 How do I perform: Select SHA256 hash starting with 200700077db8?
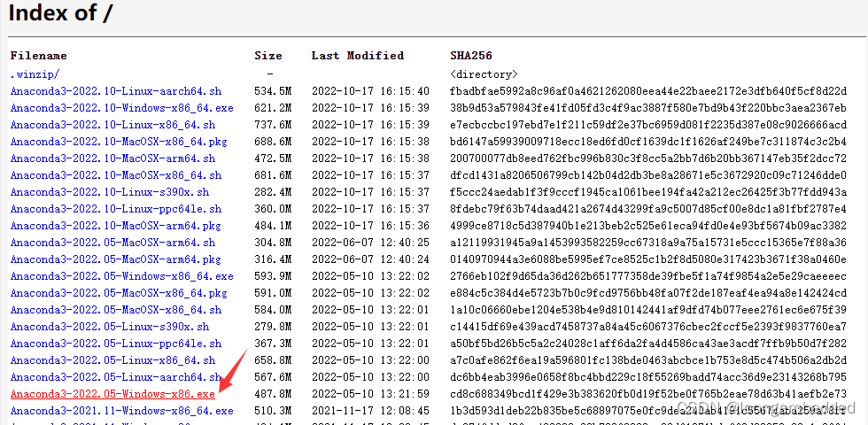tap(648, 158)
